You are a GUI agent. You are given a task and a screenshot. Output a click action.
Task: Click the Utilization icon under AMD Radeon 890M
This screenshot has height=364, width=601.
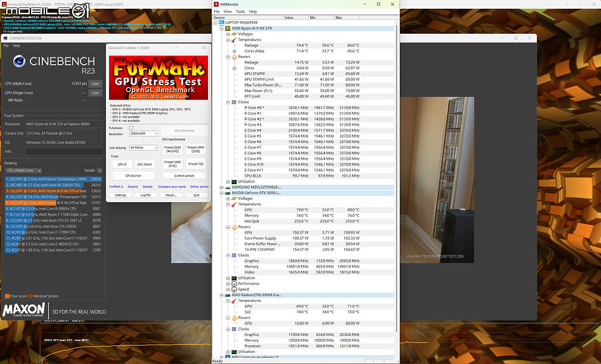coord(234,352)
